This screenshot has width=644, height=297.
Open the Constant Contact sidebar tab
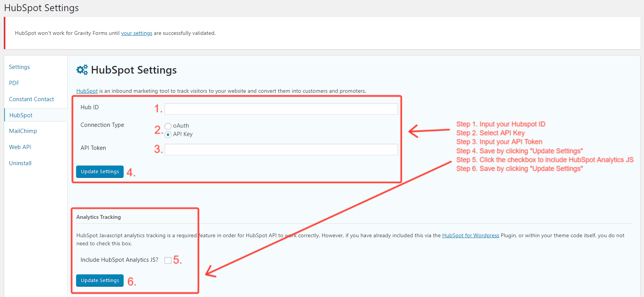point(31,99)
